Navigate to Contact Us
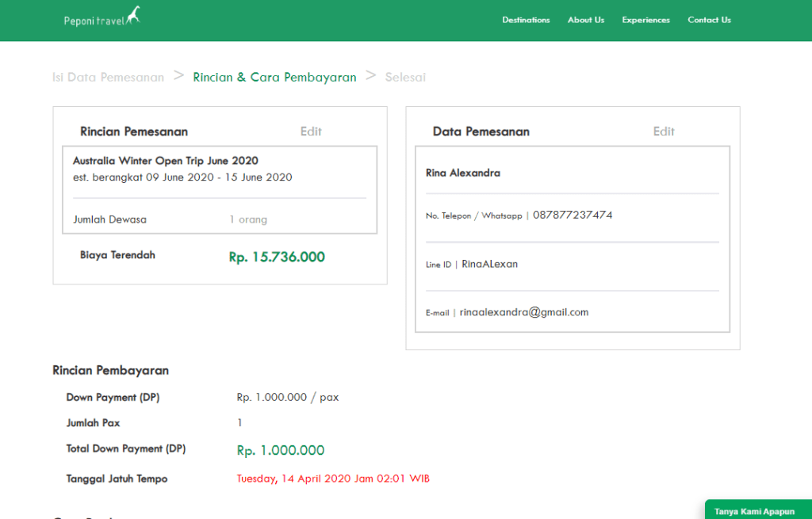This screenshot has width=812, height=519. (x=709, y=20)
